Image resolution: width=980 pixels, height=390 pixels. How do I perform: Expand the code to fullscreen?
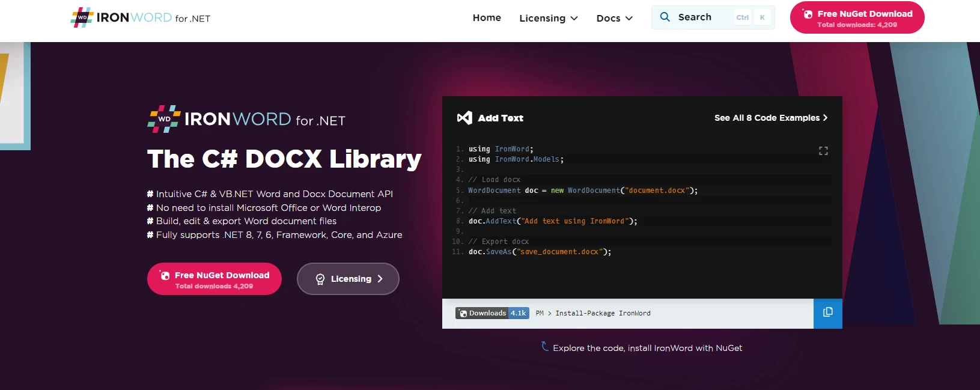823,151
